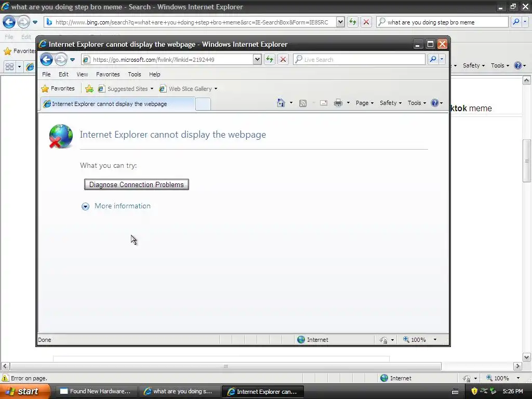Expand More information section

(x=116, y=206)
